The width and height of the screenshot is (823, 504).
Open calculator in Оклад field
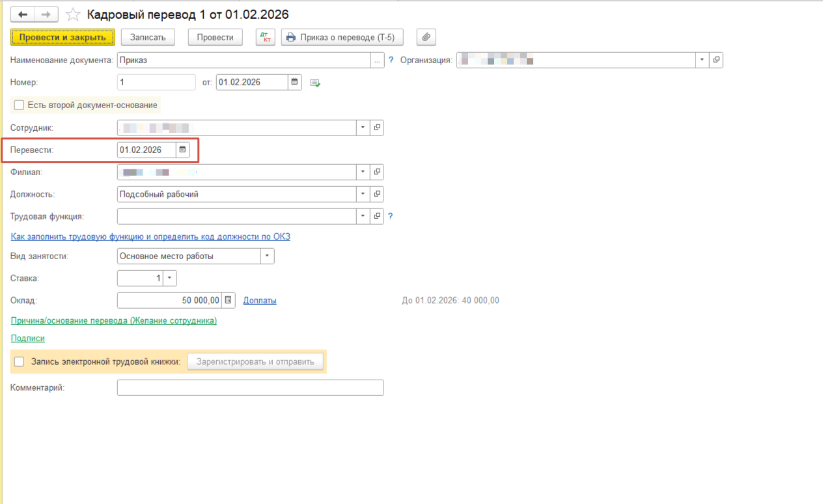pos(228,300)
